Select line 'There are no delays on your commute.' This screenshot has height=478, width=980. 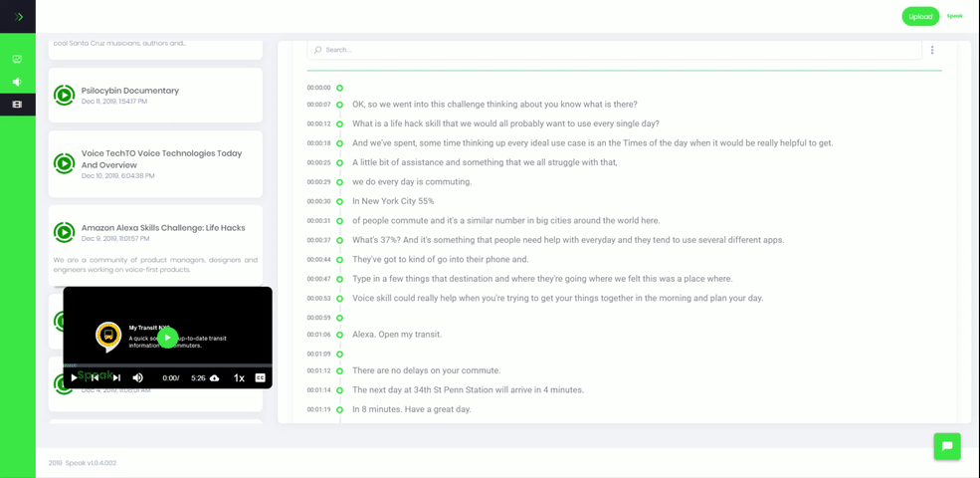pos(426,371)
